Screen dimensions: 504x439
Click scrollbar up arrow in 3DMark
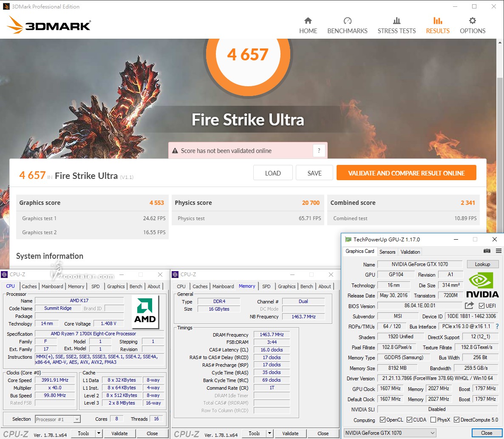click(500, 42)
